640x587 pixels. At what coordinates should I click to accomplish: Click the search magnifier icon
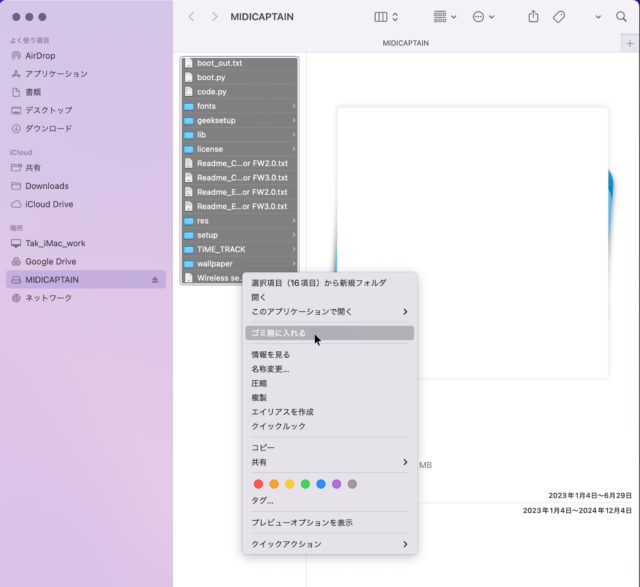621,17
